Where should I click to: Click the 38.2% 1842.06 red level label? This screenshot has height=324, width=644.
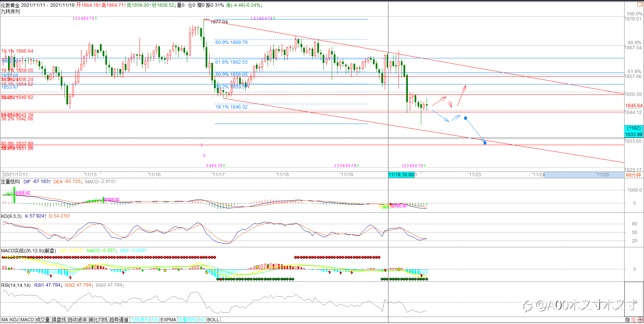(17, 119)
